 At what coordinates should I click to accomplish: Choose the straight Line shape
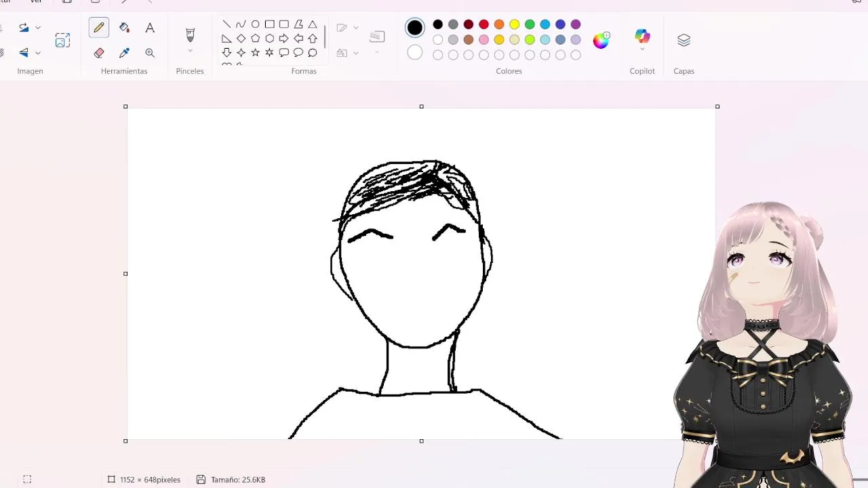(x=226, y=24)
